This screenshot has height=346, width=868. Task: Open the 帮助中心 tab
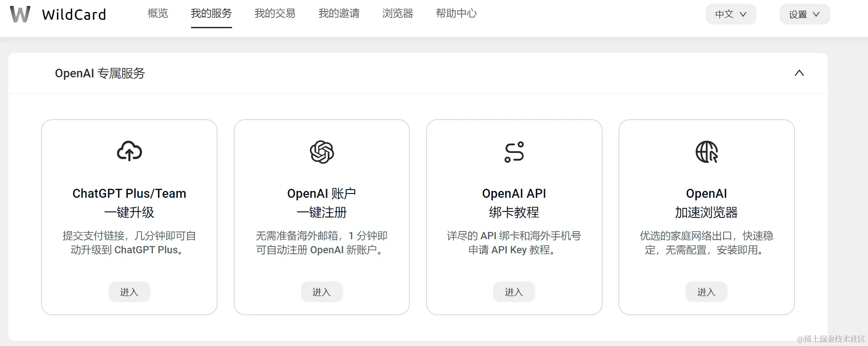tap(456, 14)
